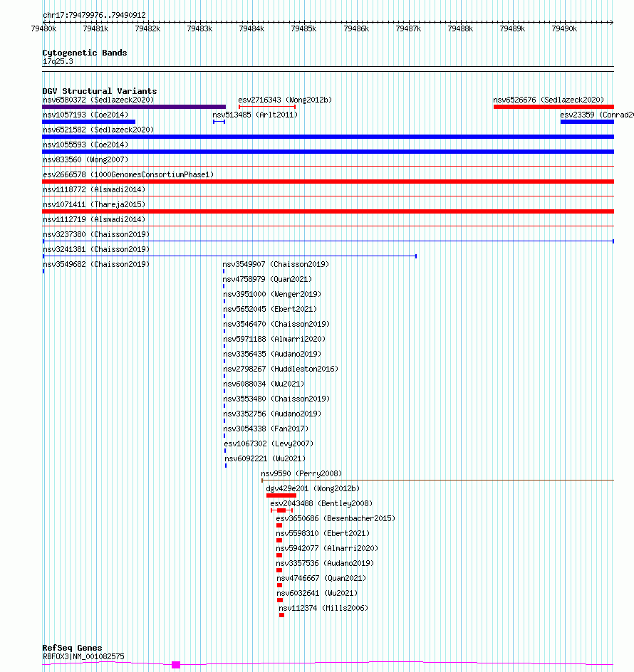Click nsv1118772 (Alsmadi2014) label
The height and width of the screenshot is (672, 634).
pyautogui.click(x=94, y=190)
